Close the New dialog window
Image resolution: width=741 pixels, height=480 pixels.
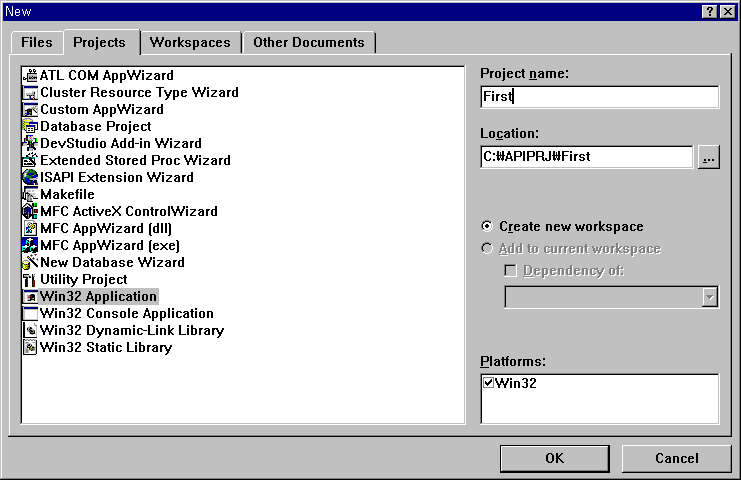(x=728, y=11)
